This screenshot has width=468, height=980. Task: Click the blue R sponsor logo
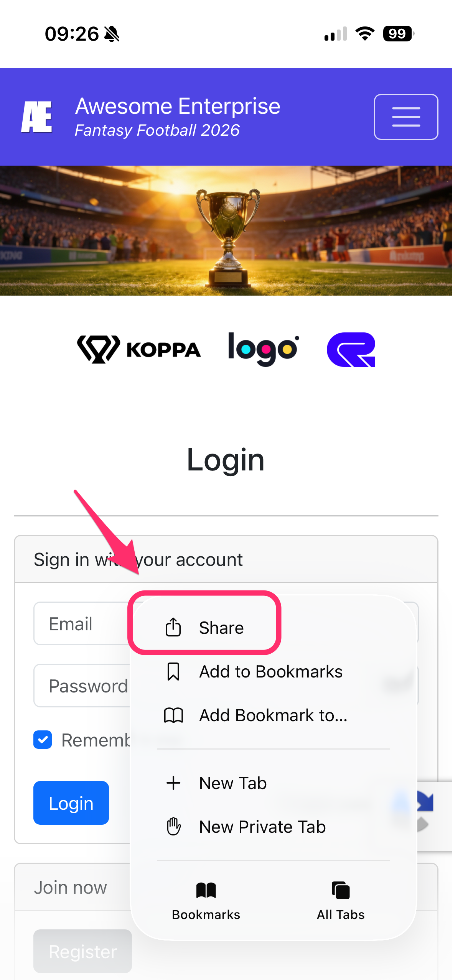(x=351, y=349)
